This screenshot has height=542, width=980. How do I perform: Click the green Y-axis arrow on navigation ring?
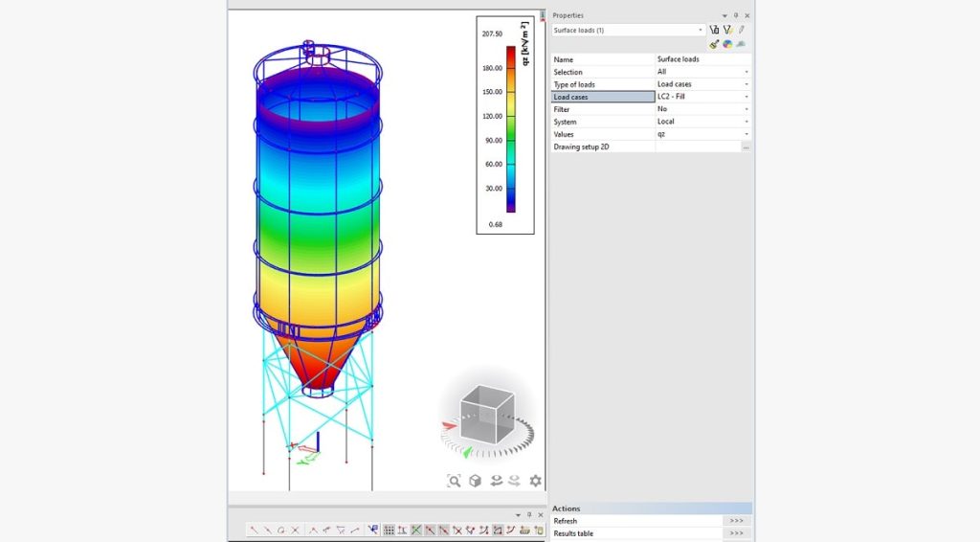467,451
